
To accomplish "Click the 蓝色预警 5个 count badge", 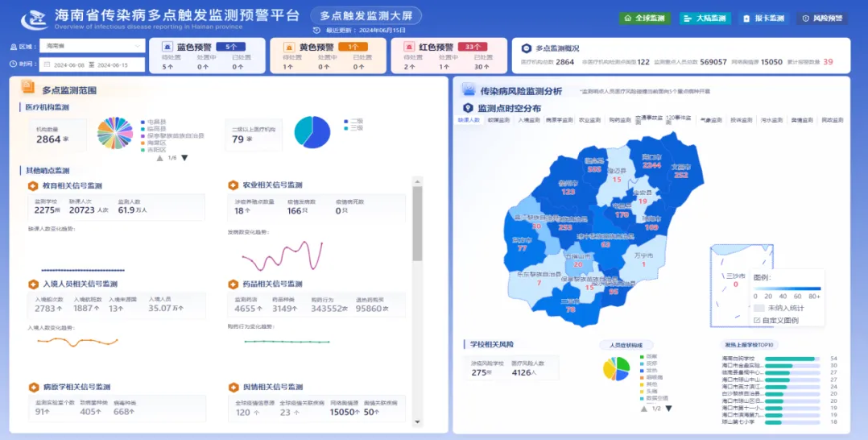I will pyautogui.click(x=231, y=47).
